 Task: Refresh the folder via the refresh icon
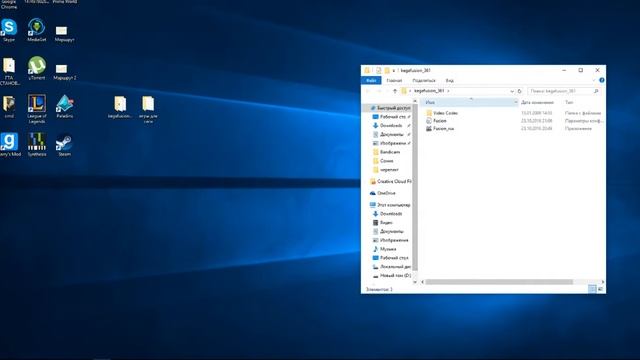(x=520, y=91)
